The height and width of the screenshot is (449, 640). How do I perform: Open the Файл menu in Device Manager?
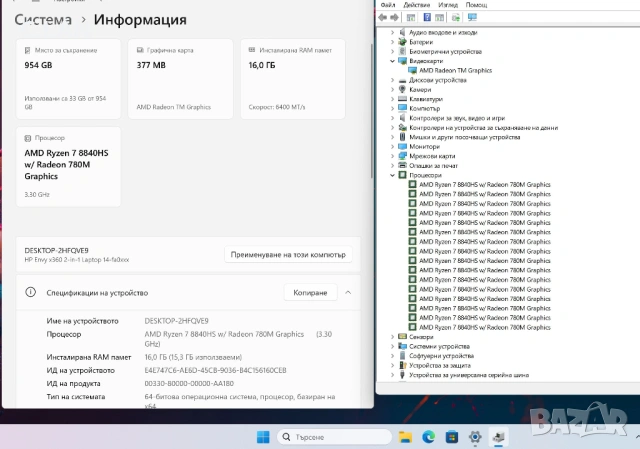click(388, 5)
